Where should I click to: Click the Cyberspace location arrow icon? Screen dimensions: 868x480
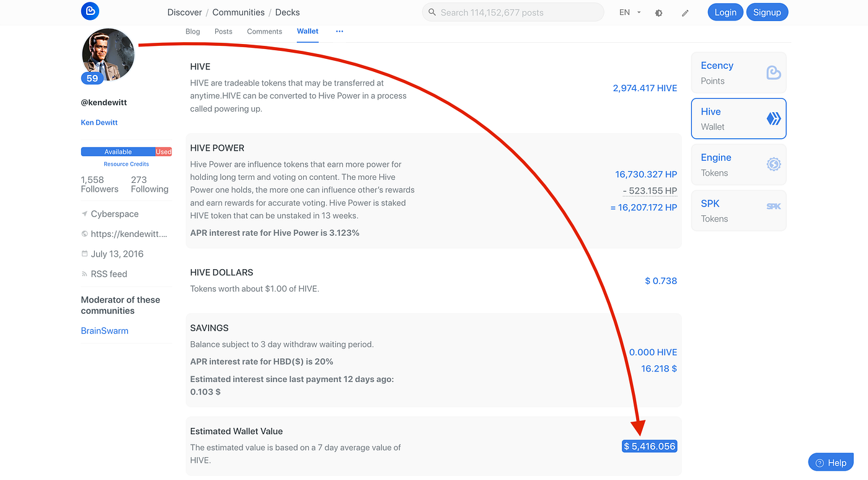click(x=84, y=214)
